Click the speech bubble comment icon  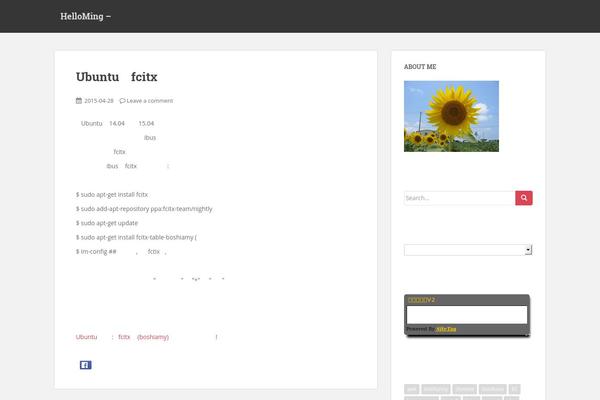pyautogui.click(x=122, y=101)
